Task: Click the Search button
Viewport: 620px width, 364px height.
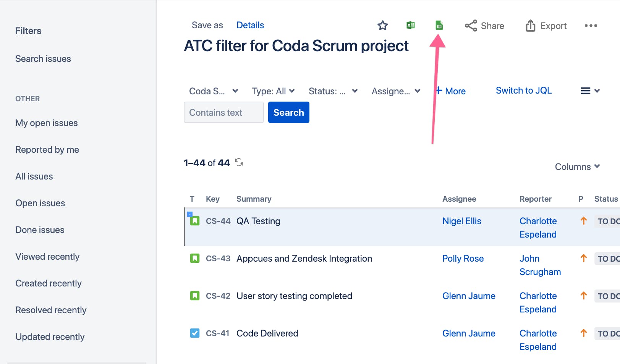Action: click(288, 112)
